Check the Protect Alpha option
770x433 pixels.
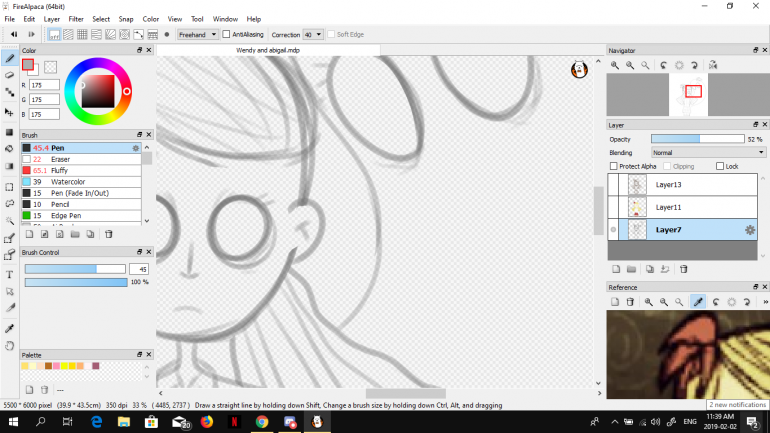point(614,166)
